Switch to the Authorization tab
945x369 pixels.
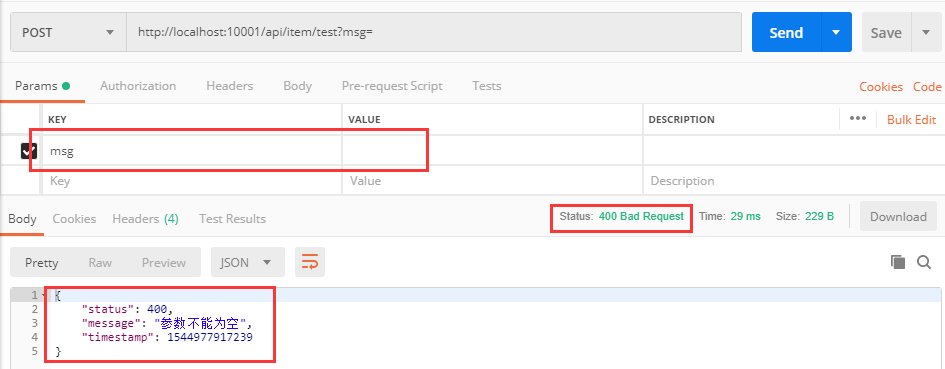tap(138, 86)
